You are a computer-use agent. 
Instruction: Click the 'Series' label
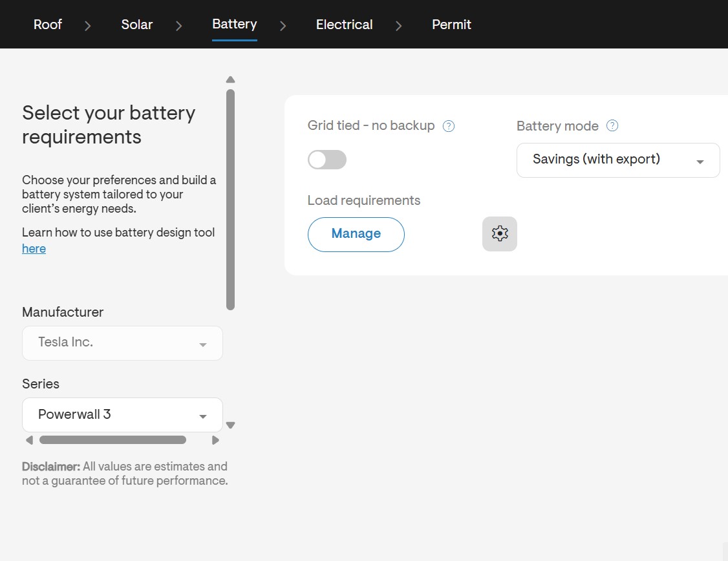41,384
